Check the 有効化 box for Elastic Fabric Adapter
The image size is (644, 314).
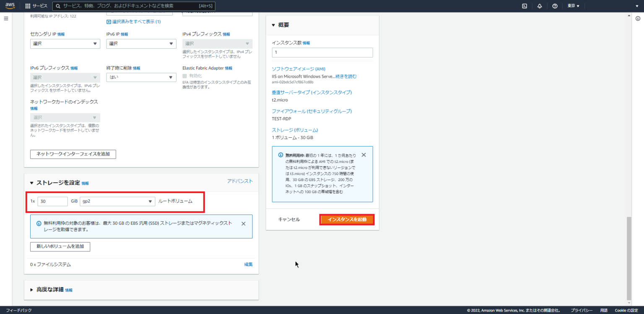185,75
